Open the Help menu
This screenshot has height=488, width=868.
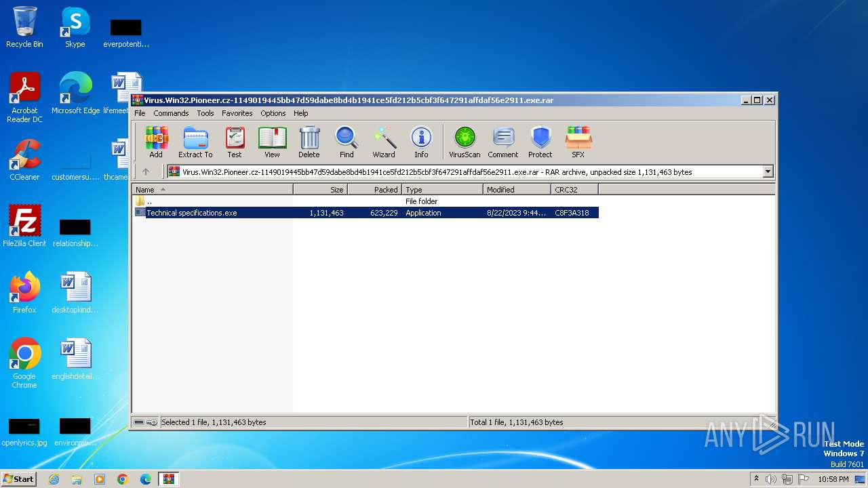[301, 113]
